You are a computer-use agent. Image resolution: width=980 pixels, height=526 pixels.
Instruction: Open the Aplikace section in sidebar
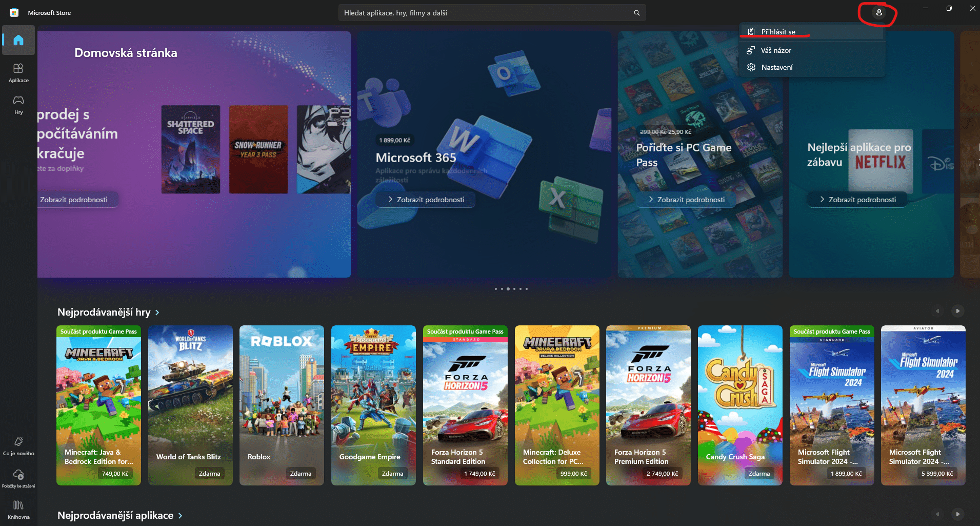pyautogui.click(x=18, y=72)
